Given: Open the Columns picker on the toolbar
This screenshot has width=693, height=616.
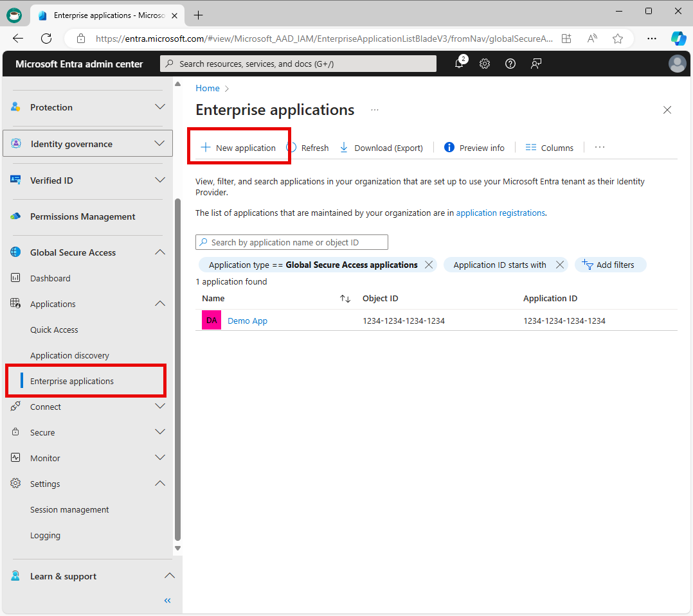Looking at the screenshot, I should click(x=550, y=147).
